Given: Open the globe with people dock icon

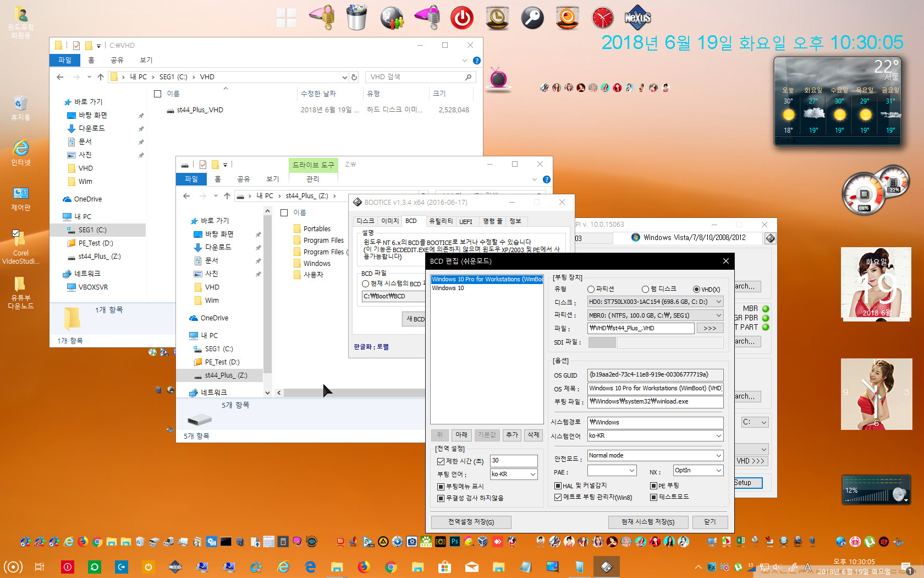Looking at the screenshot, I should click(x=392, y=18).
